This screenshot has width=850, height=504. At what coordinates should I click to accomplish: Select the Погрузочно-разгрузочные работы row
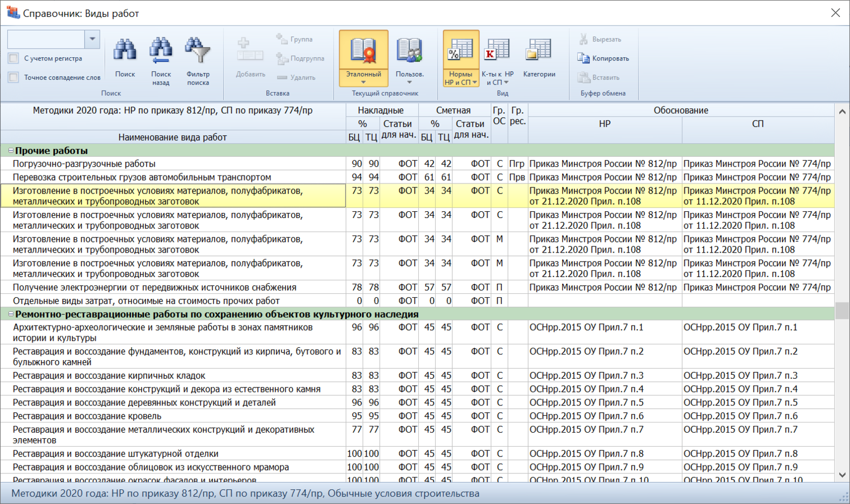tap(84, 164)
